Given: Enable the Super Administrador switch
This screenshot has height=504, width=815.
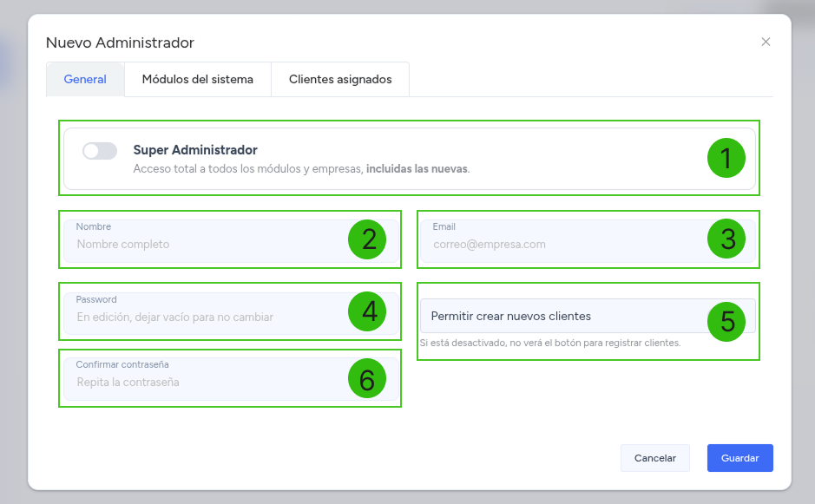Looking at the screenshot, I should coord(100,151).
